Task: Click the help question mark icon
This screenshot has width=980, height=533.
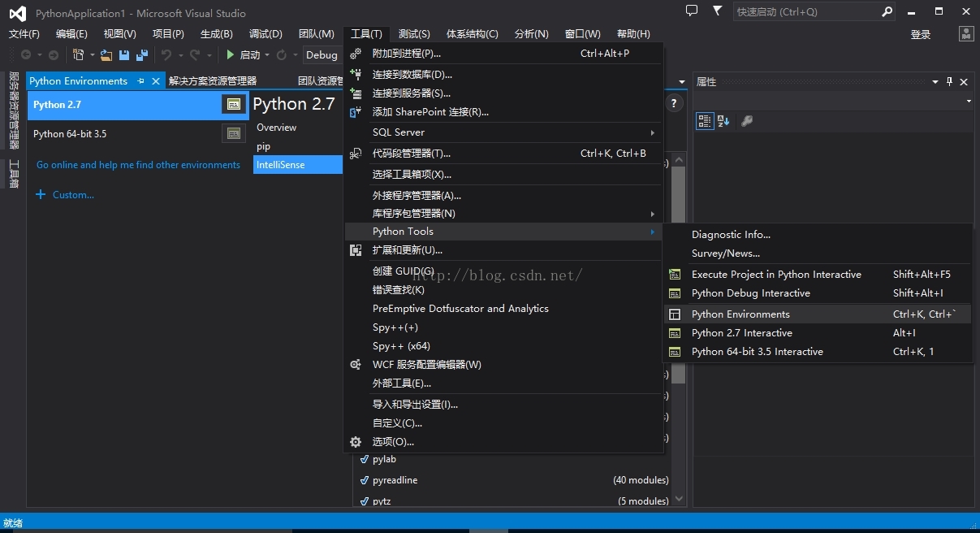Action: point(673,104)
